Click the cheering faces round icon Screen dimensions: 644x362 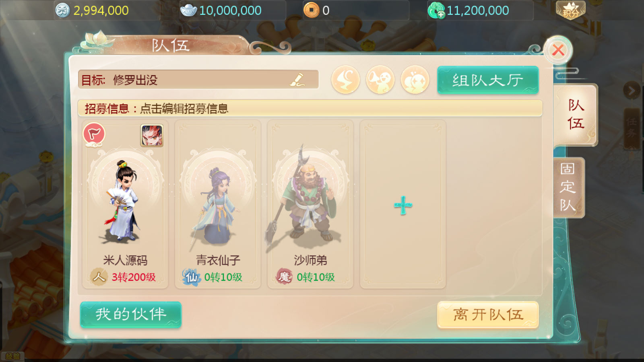click(x=415, y=80)
